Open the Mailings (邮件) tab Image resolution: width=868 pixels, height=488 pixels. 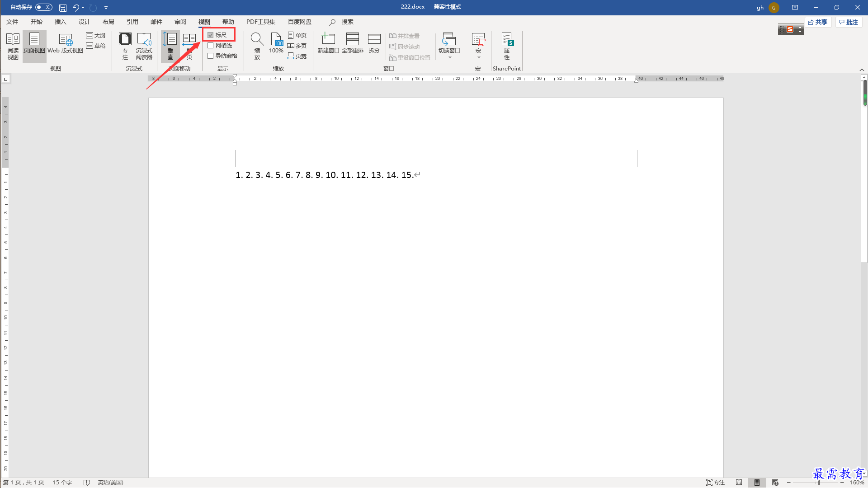(x=156, y=22)
